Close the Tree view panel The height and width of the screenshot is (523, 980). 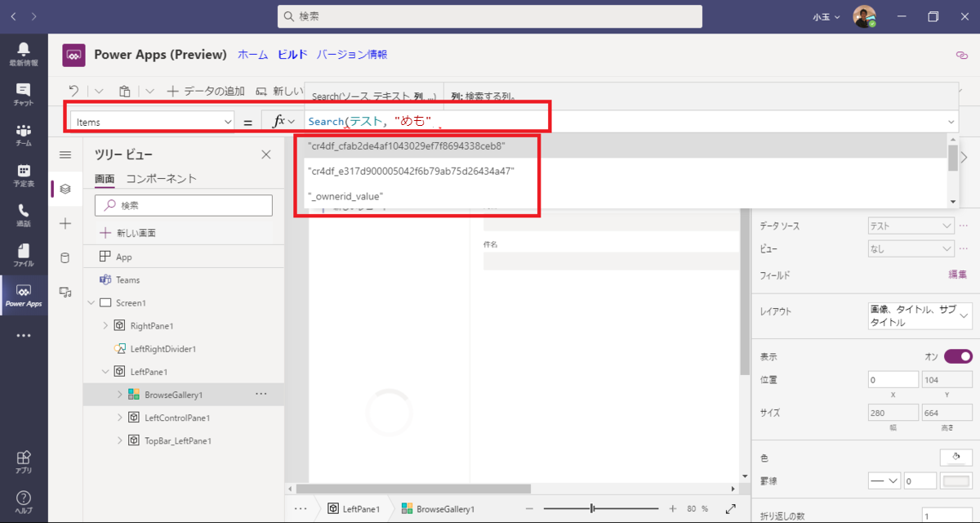pos(265,154)
